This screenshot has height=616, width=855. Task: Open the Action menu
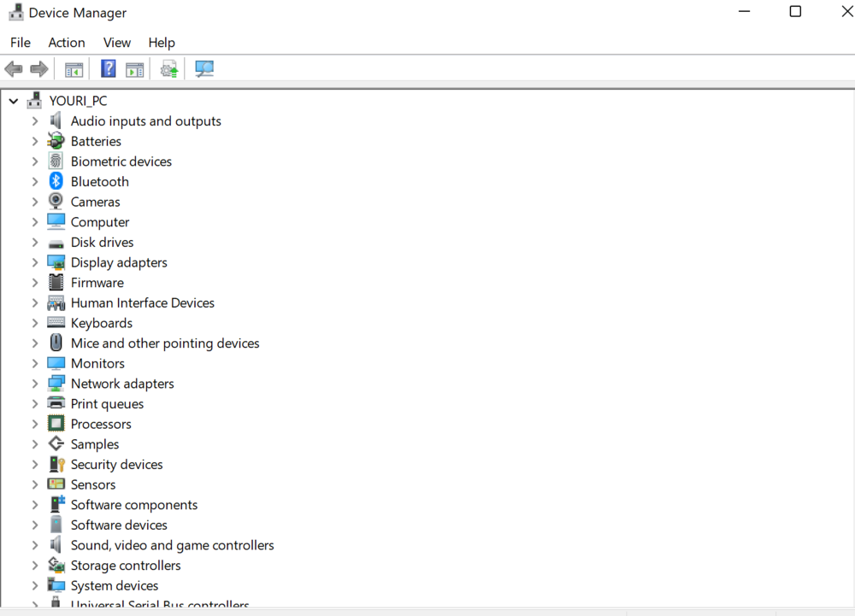tap(66, 43)
